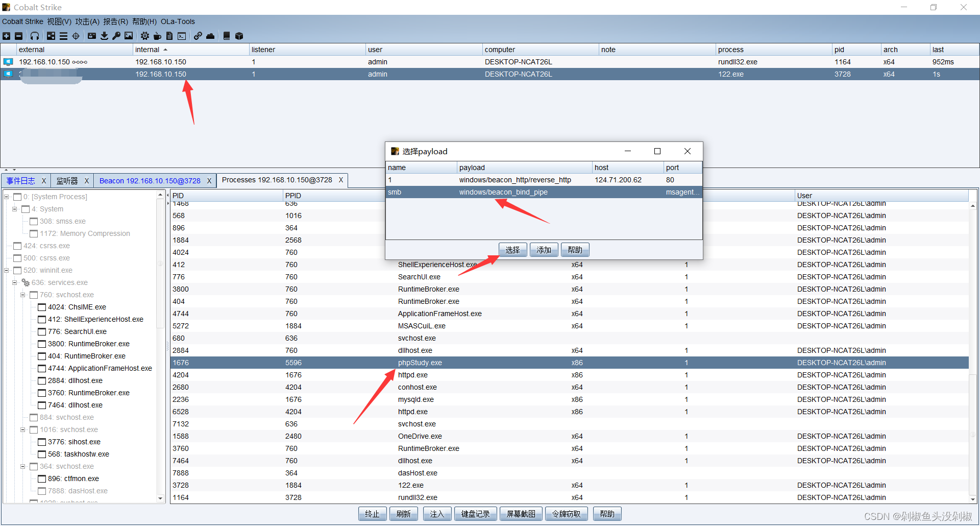Check the 896: ctfmon.exe checkbox
980x526 pixels.
(42, 479)
